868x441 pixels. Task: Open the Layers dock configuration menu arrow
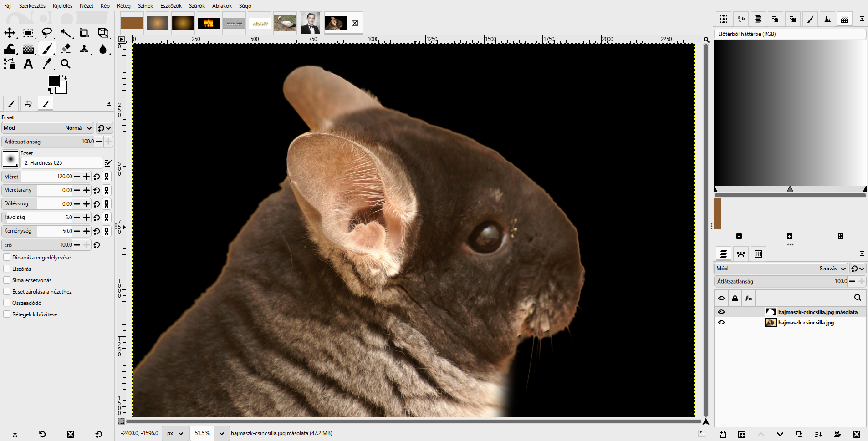coord(862,253)
